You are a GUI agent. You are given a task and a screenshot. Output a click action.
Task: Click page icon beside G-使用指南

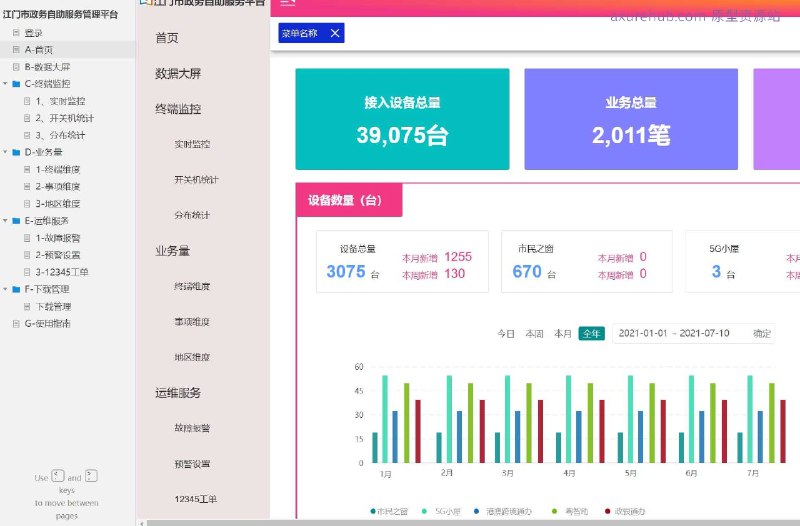(16, 323)
